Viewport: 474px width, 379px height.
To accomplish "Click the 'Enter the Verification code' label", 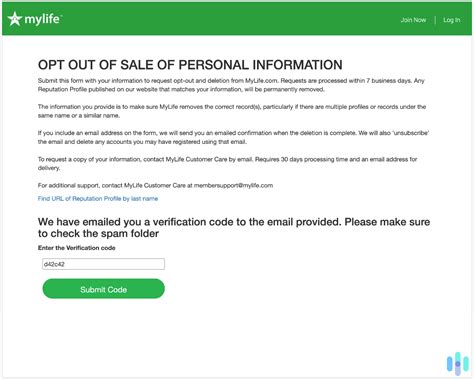I will click(x=77, y=248).
